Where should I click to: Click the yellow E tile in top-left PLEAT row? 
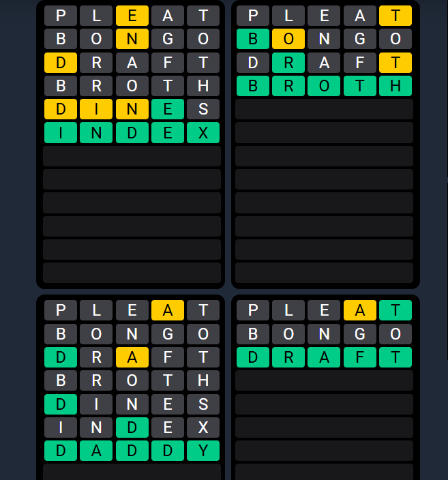[x=132, y=16]
